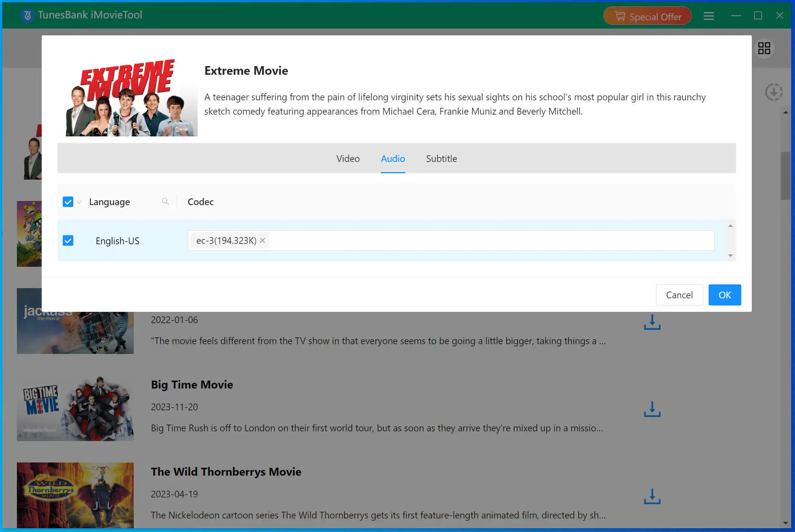The height and width of the screenshot is (532, 795).
Task: Click the Language search magnifier icon
Action: coord(165,202)
